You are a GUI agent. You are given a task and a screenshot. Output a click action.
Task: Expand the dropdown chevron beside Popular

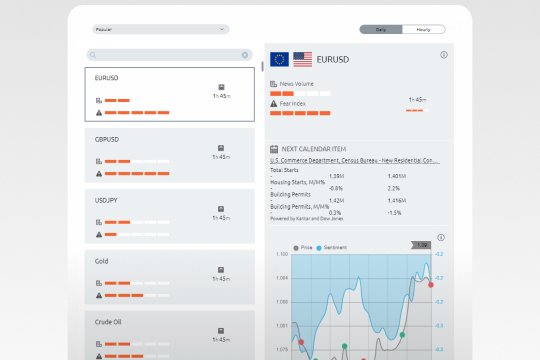[222, 29]
